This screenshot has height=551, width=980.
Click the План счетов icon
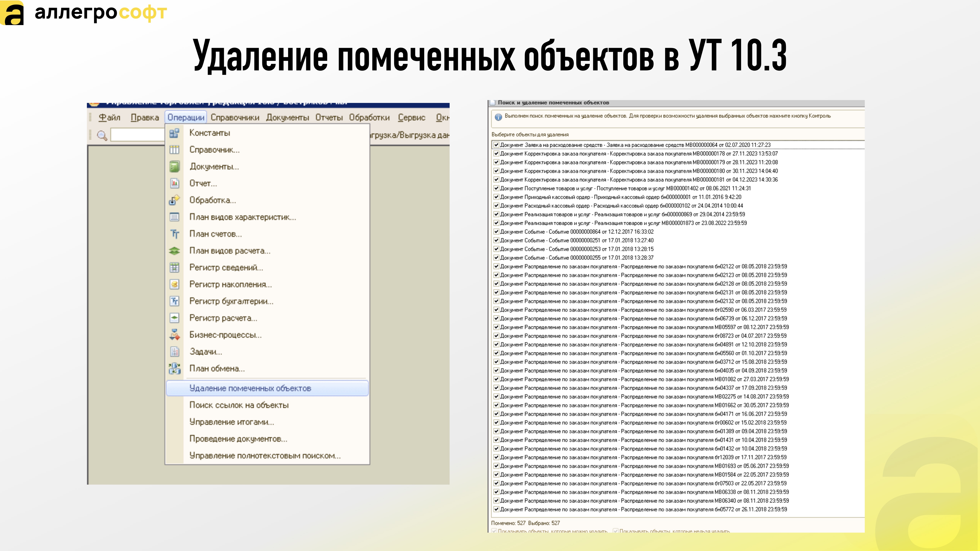tap(174, 234)
